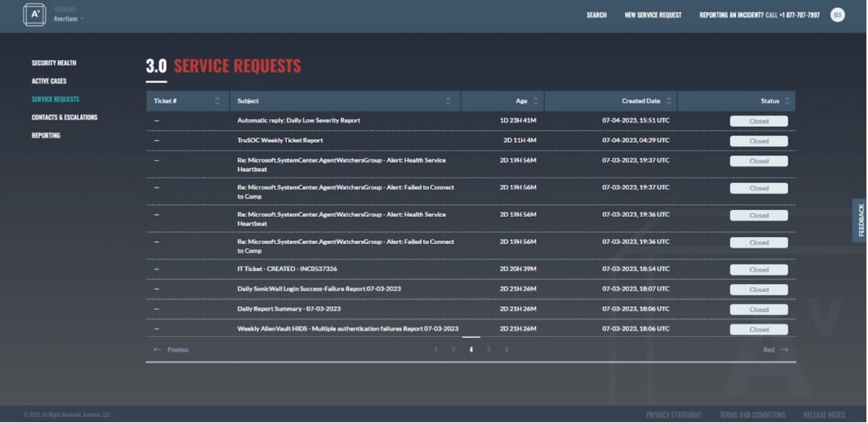
Task: Open the Reporting section
Action: (46, 136)
